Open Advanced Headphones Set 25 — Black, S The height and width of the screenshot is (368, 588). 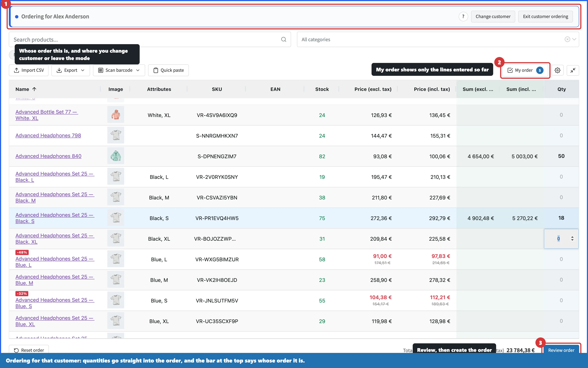click(x=55, y=218)
